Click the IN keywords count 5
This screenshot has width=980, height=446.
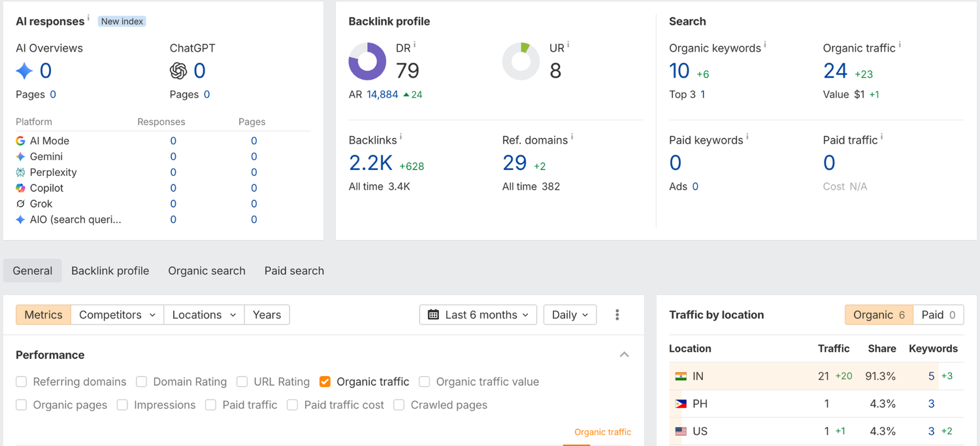tap(931, 377)
